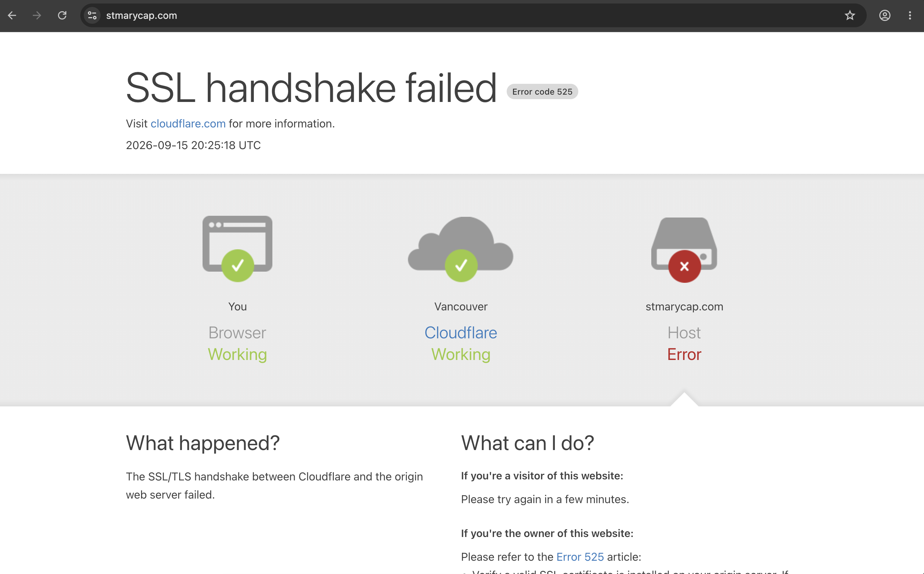This screenshot has height=574, width=924.
Task: Click the Host label under stmarycap.com
Action: [684, 333]
